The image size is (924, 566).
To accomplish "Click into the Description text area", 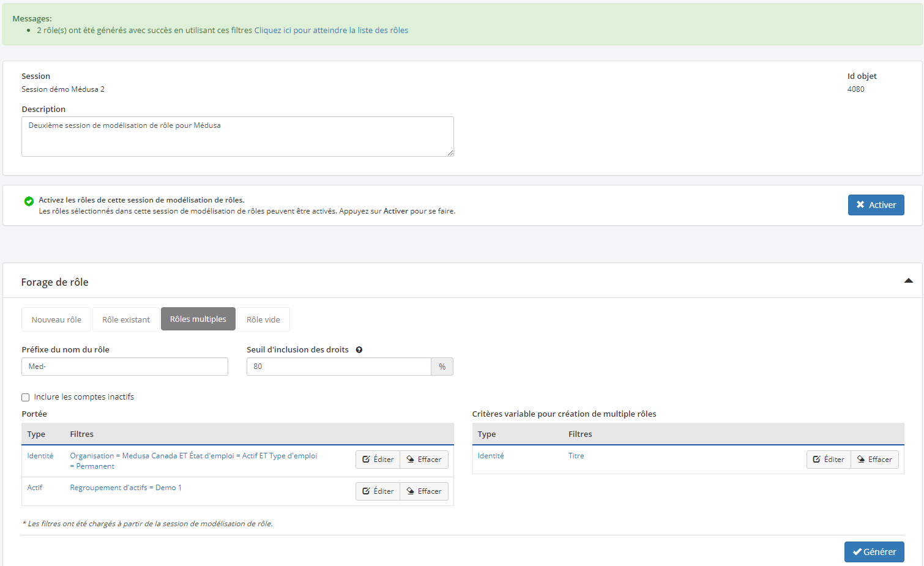I will tap(237, 136).
